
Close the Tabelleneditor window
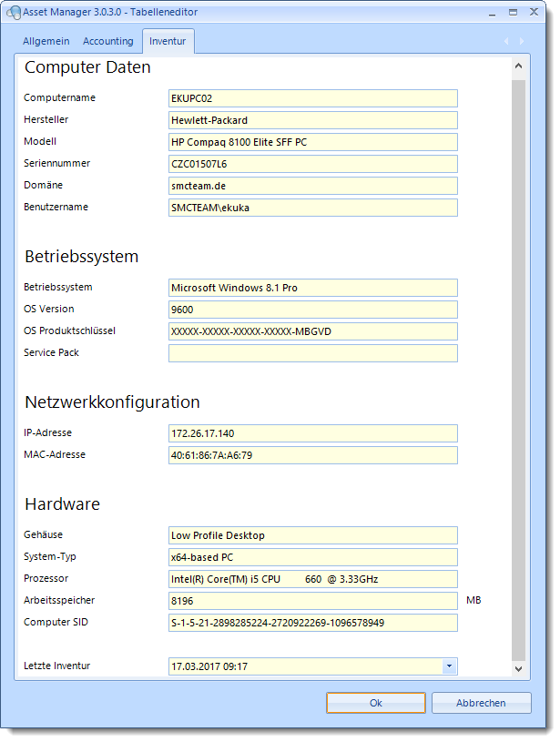click(534, 13)
